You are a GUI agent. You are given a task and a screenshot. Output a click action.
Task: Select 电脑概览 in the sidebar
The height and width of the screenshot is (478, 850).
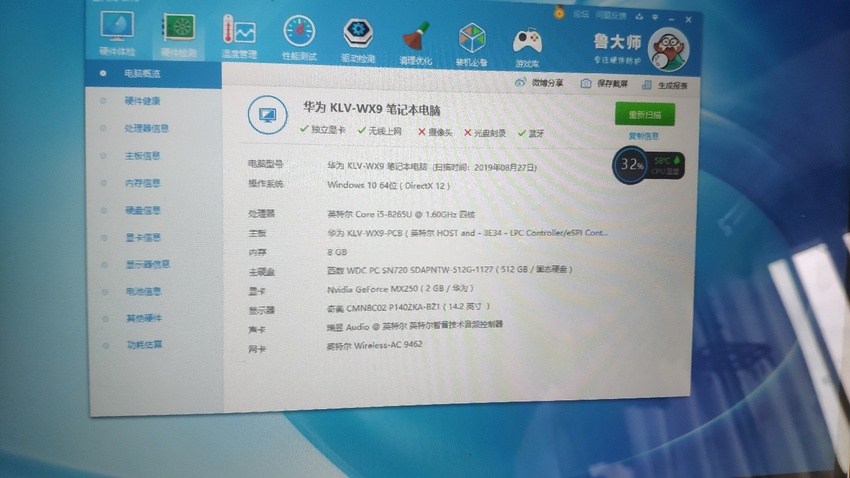pos(153,74)
